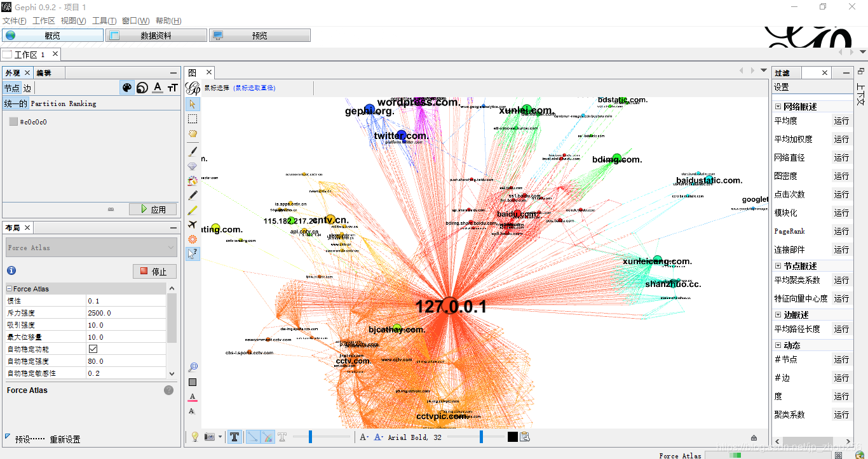Click the 重新设置 link

pos(65,439)
